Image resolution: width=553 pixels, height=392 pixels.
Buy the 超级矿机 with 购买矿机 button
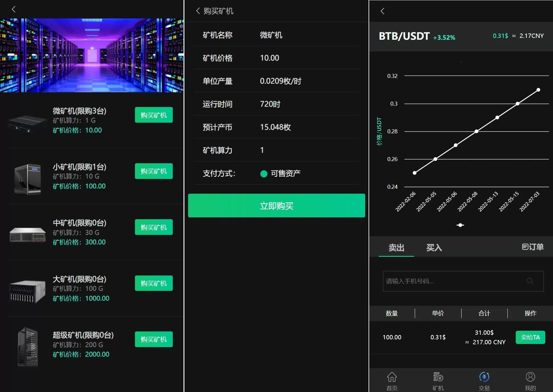[154, 339]
